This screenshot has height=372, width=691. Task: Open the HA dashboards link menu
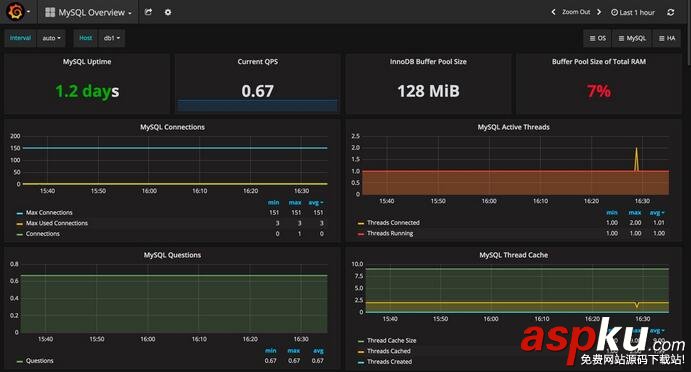click(667, 38)
